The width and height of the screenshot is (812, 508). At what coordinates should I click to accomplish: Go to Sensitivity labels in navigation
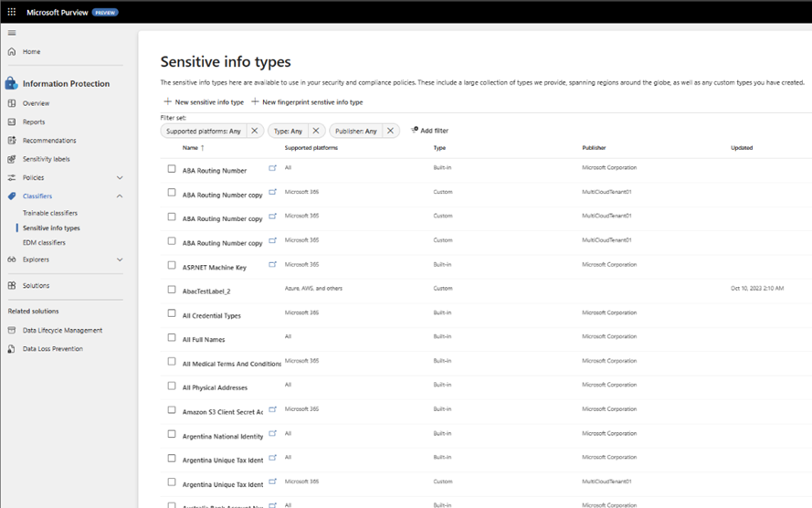click(46, 159)
